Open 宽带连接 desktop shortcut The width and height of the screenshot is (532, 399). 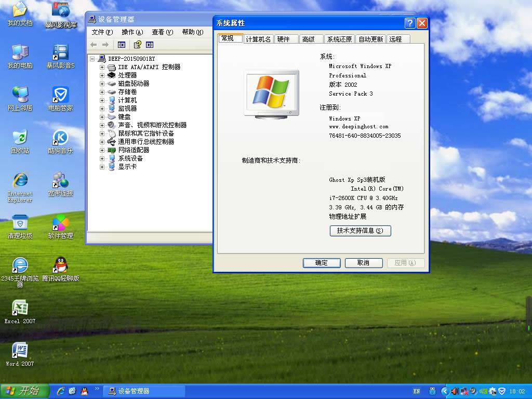(x=60, y=184)
